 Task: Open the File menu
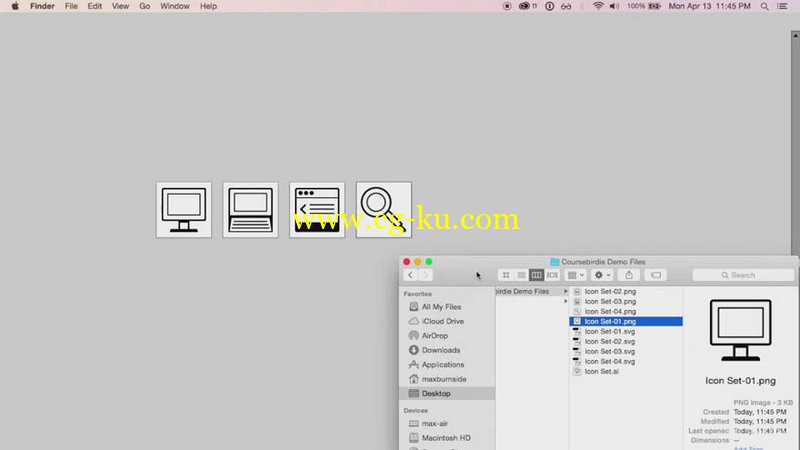[x=71, y=6]
